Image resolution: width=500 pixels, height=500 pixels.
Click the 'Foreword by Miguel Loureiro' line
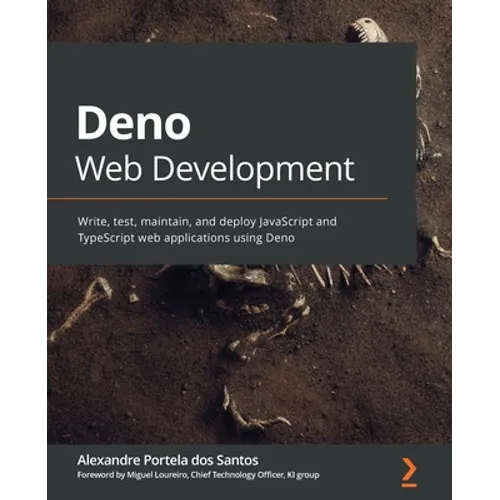(x=198, y=475)
